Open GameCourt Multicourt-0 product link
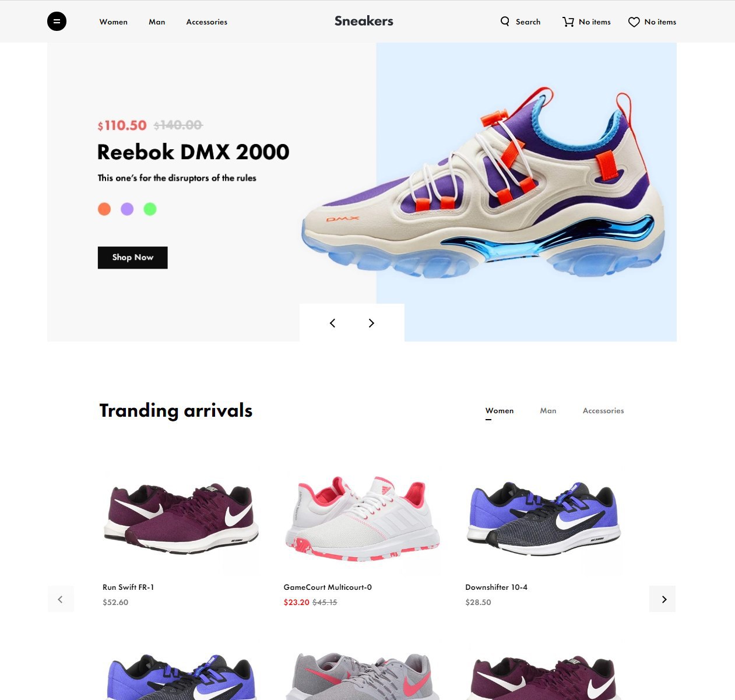The height and width of the screenshot is (700, 735). click(328, 588)
